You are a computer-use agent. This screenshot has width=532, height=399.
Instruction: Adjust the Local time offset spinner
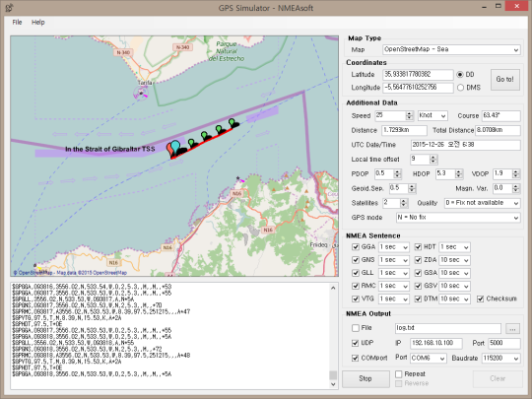432,160
